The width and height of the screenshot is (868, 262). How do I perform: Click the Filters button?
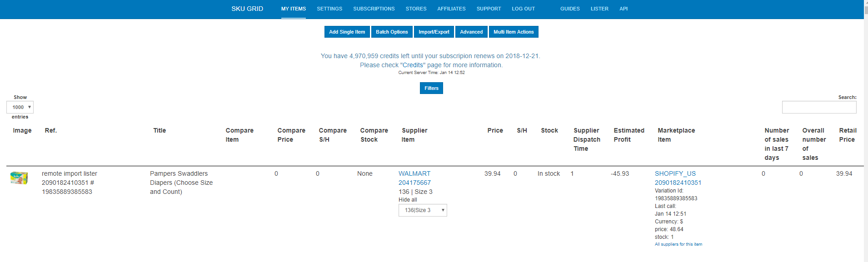(x=431, y=88)
